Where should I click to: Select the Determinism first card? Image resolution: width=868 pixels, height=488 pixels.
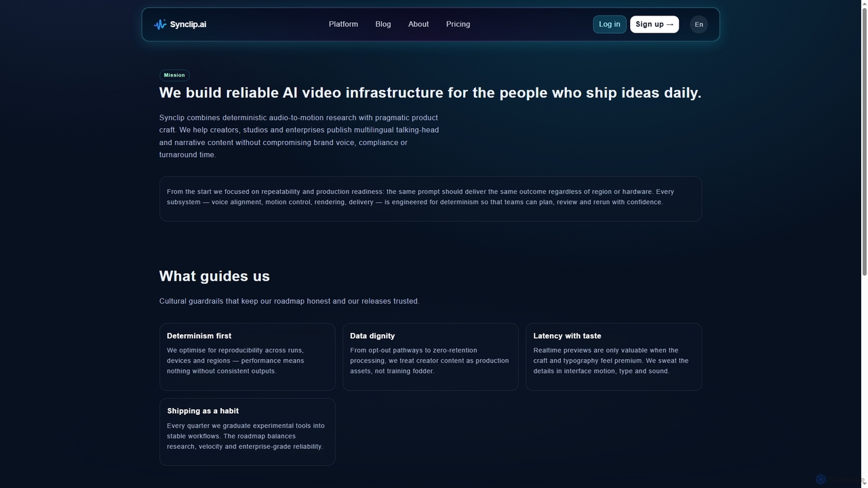click(x=248, y=357)
